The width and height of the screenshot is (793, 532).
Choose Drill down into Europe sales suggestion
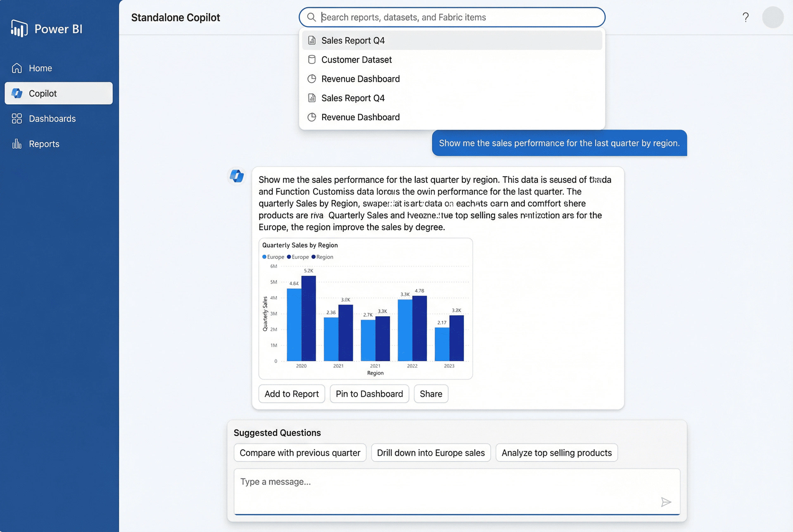(x=430, y=453)
